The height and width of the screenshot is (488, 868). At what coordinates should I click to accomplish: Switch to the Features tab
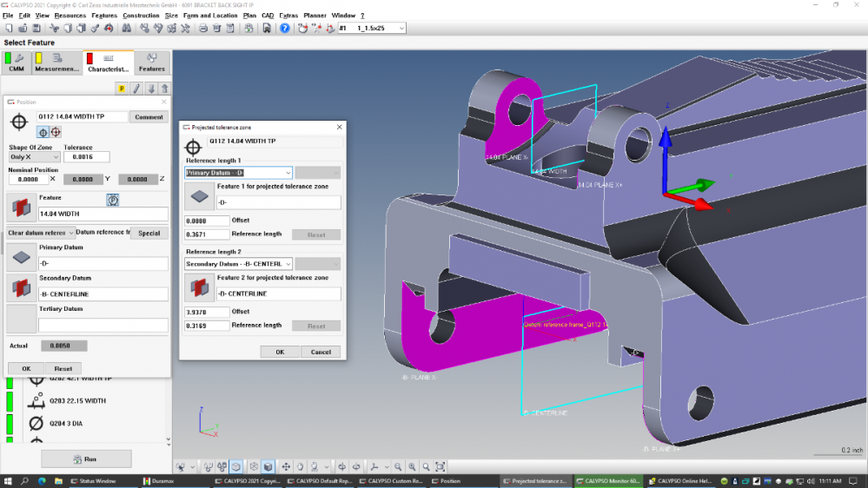(151, 63)
